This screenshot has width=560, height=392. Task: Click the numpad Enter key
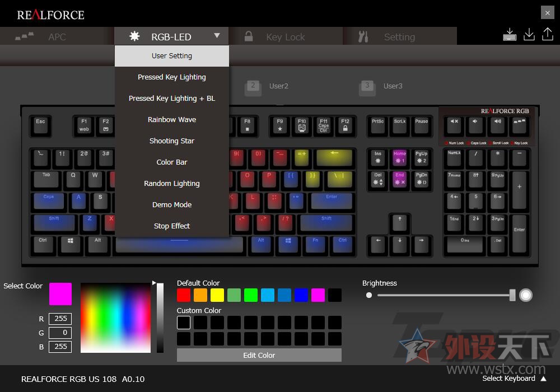(x=519, y=234)
